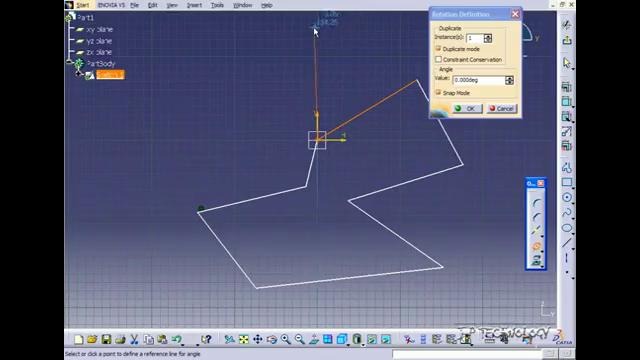Screen dimensions: 640x360
Task: Expand the Sketch node in the tree
Action: click(x=78, y=74)
